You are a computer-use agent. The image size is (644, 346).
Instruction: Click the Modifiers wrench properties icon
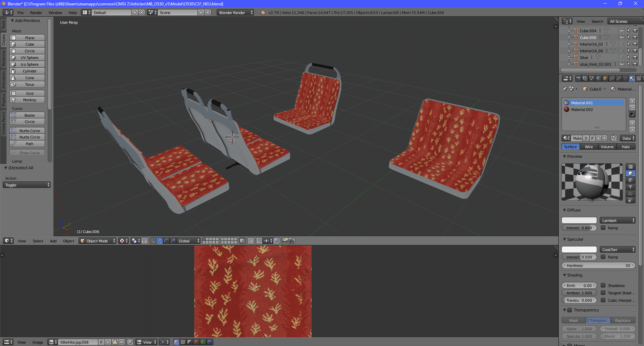(619, 78)
